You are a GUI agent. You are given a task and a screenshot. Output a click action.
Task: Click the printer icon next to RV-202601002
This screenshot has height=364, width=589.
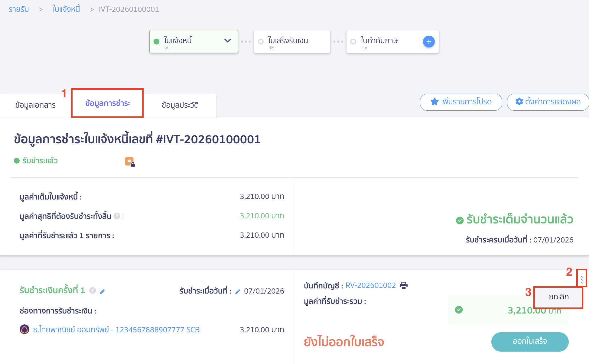tap(403, 285)
